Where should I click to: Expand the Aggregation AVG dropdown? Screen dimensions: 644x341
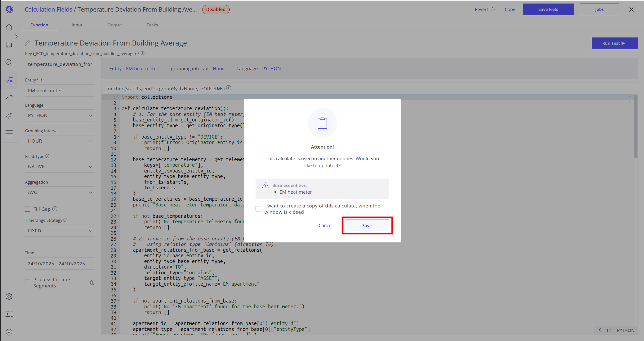(x=60, y=192)
